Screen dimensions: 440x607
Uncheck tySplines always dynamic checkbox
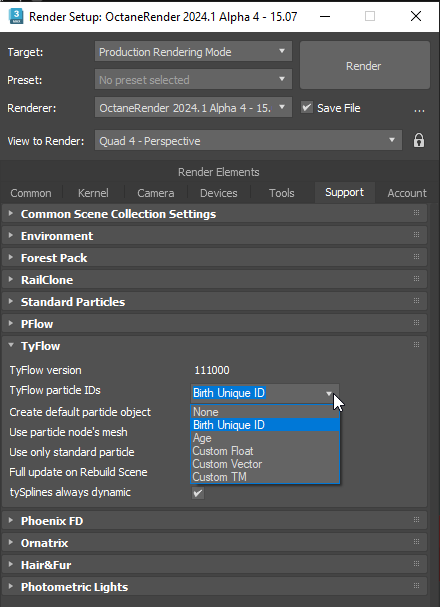(x=198, y=493)
